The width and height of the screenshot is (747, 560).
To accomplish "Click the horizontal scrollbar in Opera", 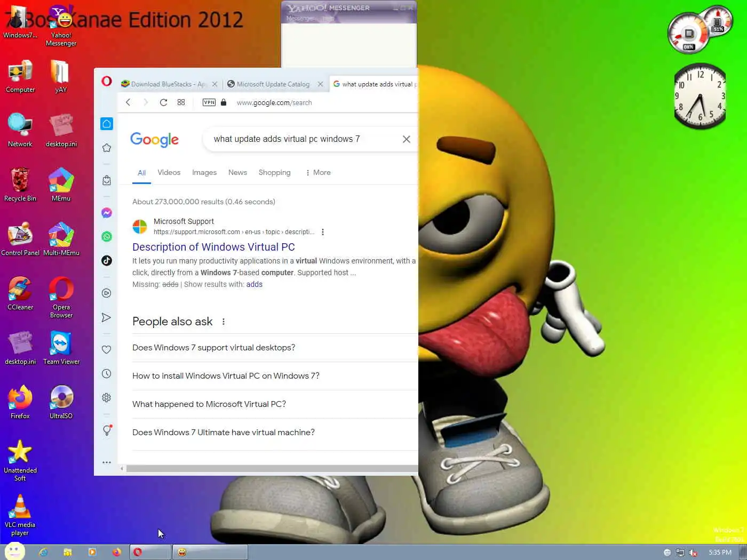I will pos(272,469).
